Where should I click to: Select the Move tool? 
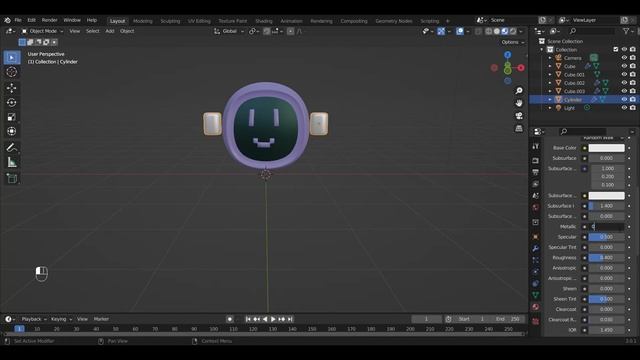[x=12, y=88]
